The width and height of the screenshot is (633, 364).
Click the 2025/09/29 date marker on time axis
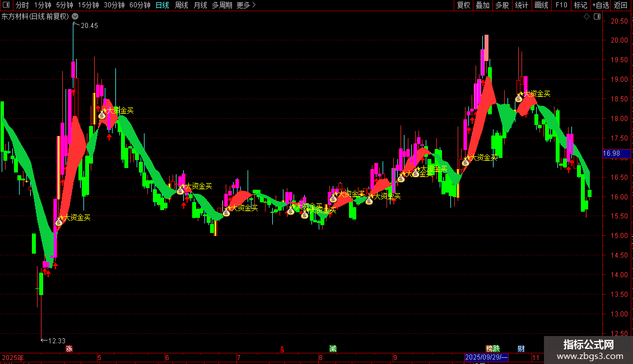[x=486, y=357]
